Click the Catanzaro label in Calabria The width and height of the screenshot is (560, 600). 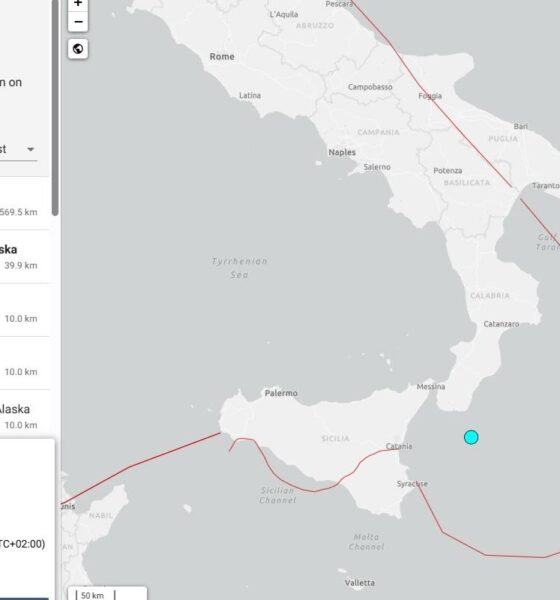[501, 324]
